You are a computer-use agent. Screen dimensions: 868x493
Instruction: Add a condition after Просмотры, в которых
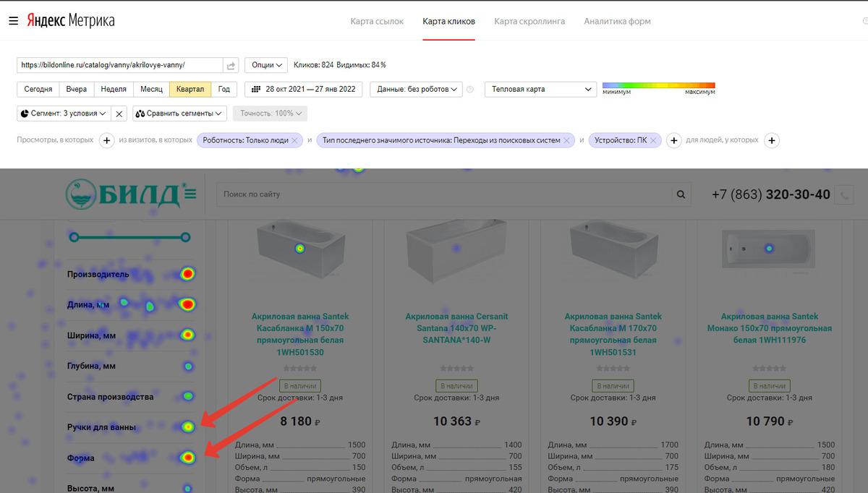pyautogui.click(x=106, y=140)
